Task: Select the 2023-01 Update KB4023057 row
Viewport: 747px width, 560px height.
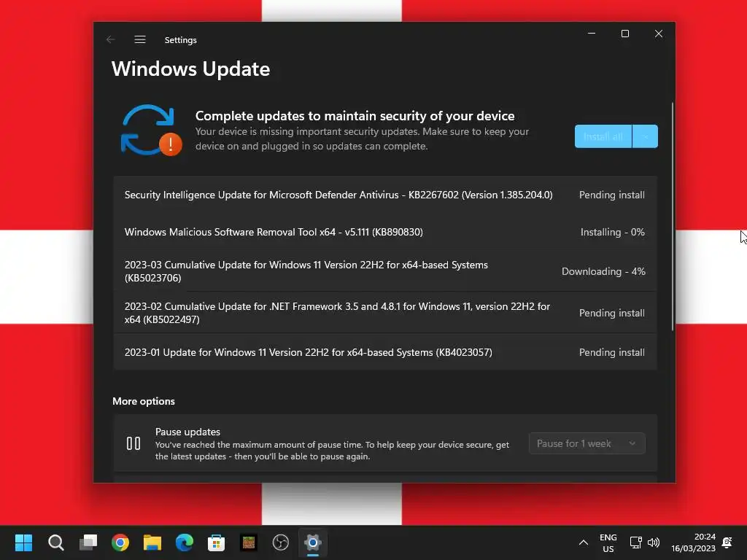Action: coord(385,352)
